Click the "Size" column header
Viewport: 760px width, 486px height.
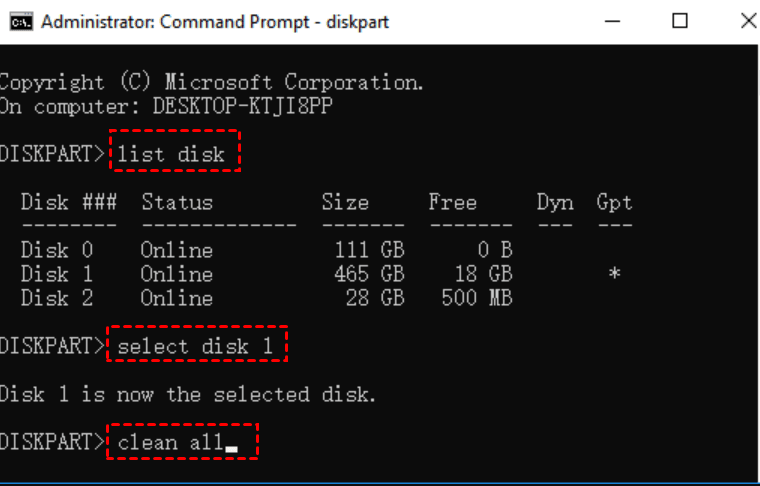pos(345,203)
